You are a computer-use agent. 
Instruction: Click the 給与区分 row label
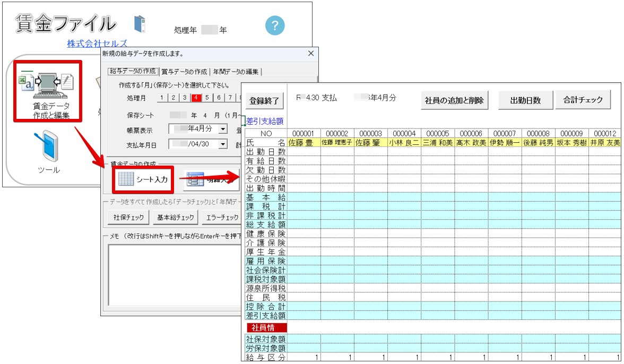pyautogui.click(x=266, y=357)
